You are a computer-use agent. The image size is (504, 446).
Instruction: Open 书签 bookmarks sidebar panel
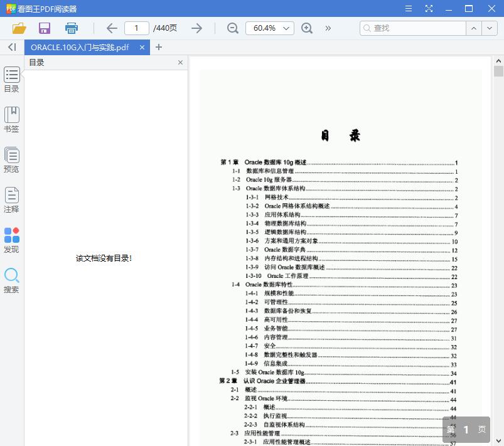tap(11, 120)
